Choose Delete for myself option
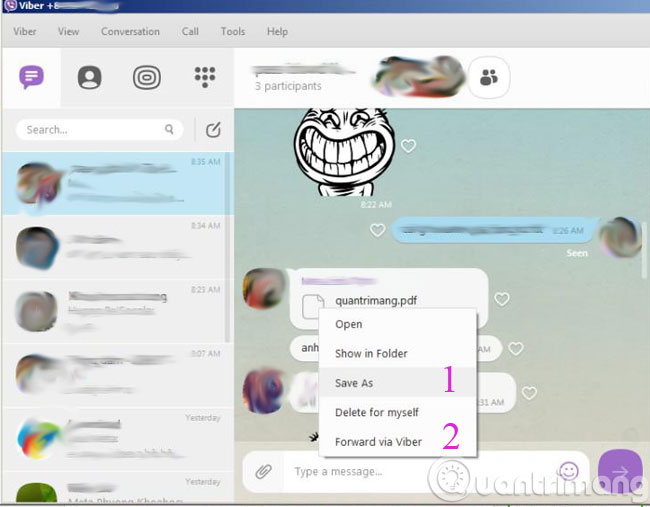This screenshot has width=650, height=507. [398, 412]
